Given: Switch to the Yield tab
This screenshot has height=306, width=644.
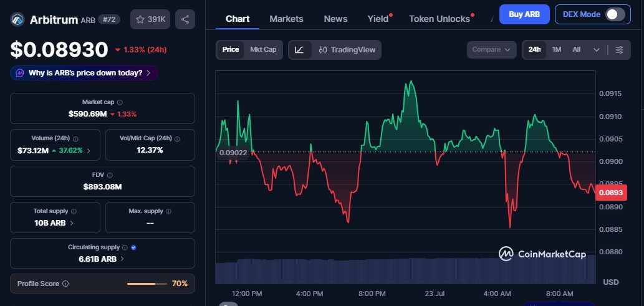Looking at the screenshot, I should click(x=378, y=19).
